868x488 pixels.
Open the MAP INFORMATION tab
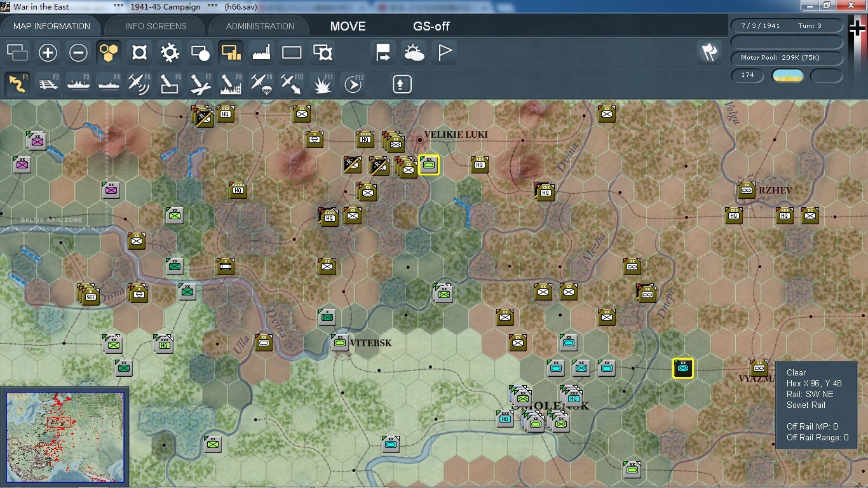[51, 26]
